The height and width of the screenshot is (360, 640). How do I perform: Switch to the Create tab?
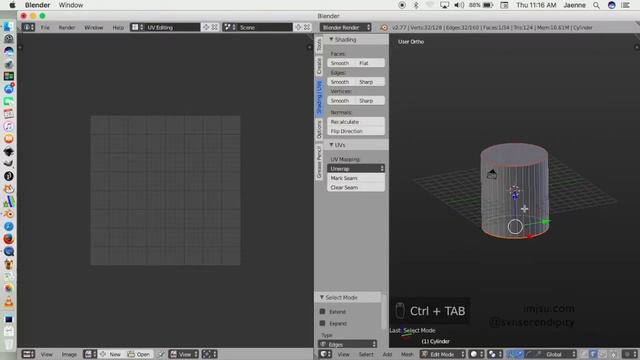319,65
